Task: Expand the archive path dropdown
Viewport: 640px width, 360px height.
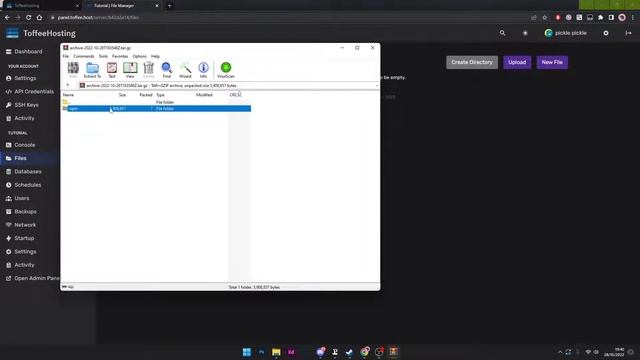Action: tap(376, 86)
